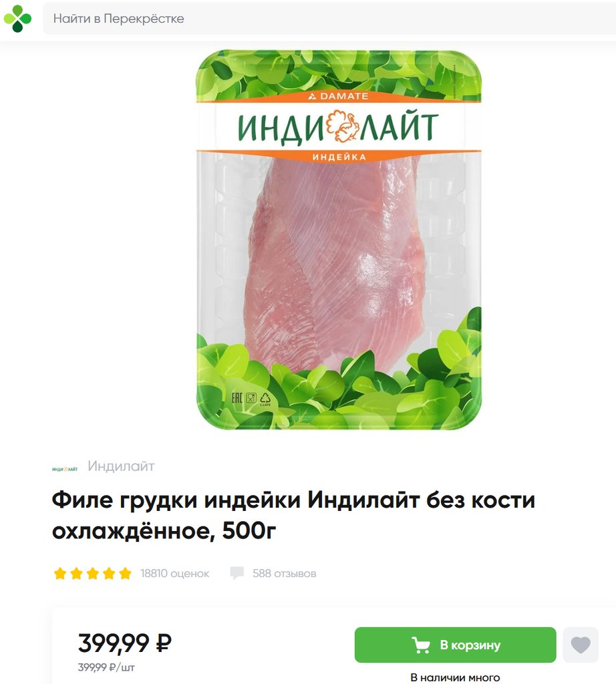Click the 399,99 ₽ main price

click(x=125, y=643)
